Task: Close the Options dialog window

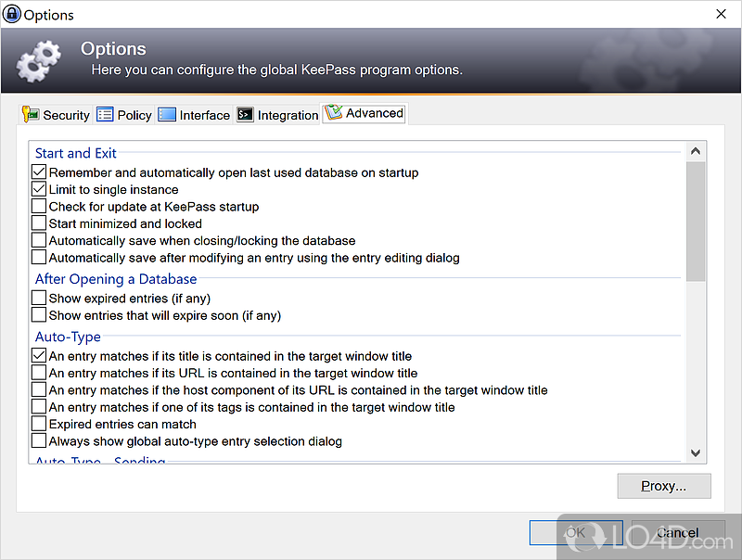Action: (722, 15)
